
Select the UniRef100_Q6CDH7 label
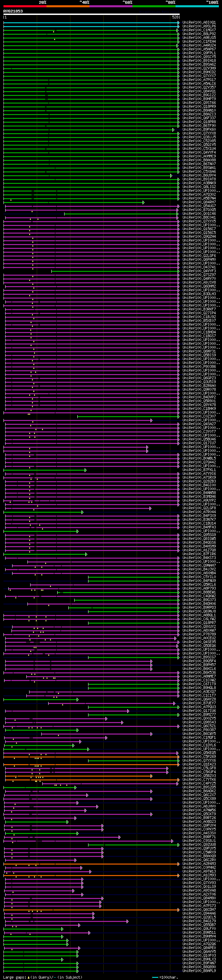click(199, 910)
